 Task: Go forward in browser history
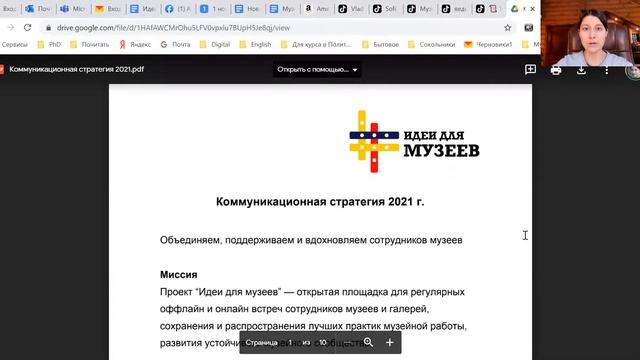coord(11,27)
